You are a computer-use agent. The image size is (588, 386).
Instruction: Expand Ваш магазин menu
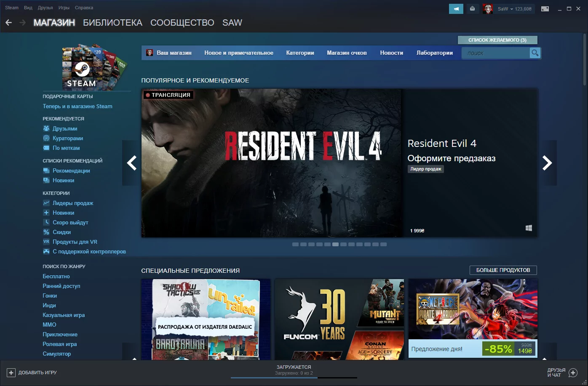click(174, 53)
